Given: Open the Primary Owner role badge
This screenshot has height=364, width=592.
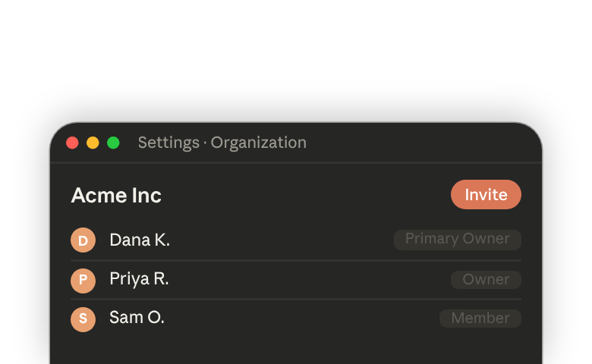Looking at the screenshot, I should [458, 240].
